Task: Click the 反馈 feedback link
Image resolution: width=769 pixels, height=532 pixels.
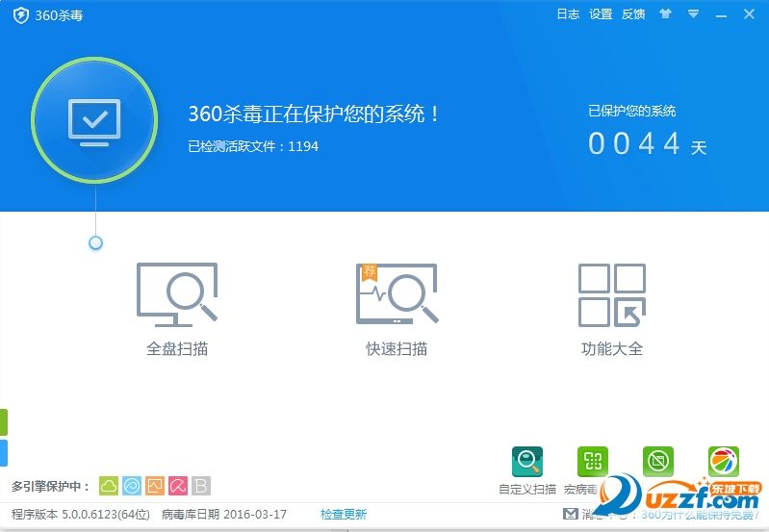Action: (633, 14)
